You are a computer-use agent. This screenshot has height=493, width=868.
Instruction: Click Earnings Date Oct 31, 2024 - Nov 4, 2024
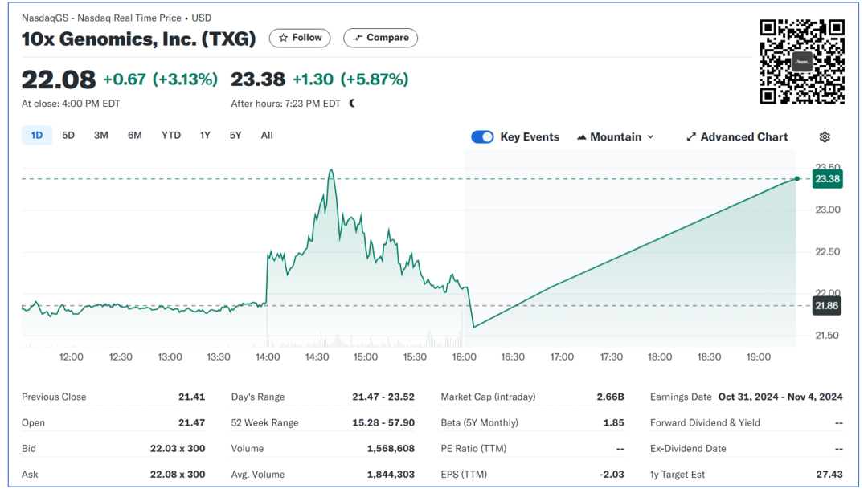780,397
